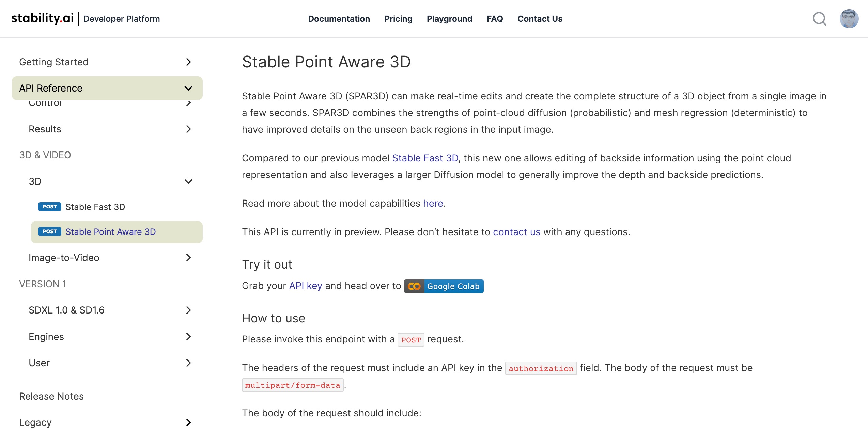This screenshot has width=868, height=433.
Task: Open the API key link
Action: 305,286
